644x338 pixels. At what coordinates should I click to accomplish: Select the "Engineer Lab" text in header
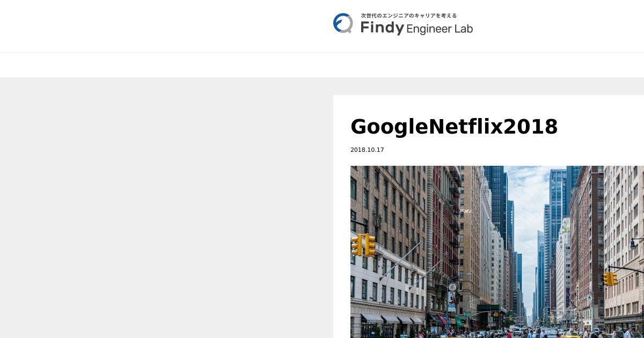click(440, 29)
